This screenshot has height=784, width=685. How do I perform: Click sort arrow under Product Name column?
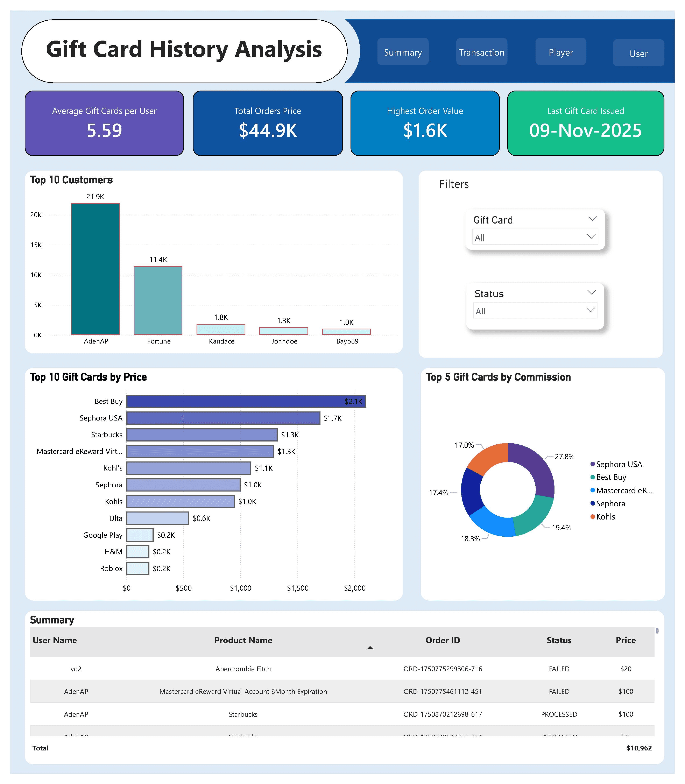click(x=370, y=648)
